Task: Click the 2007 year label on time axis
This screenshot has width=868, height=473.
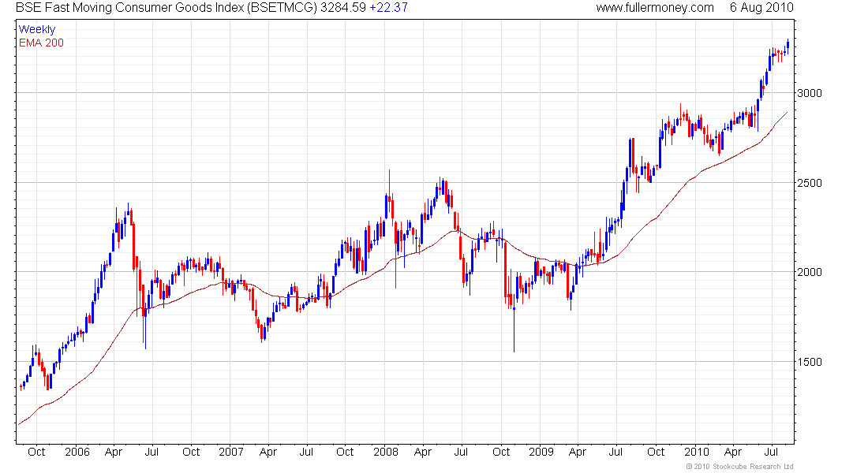Action: point(231,452)
